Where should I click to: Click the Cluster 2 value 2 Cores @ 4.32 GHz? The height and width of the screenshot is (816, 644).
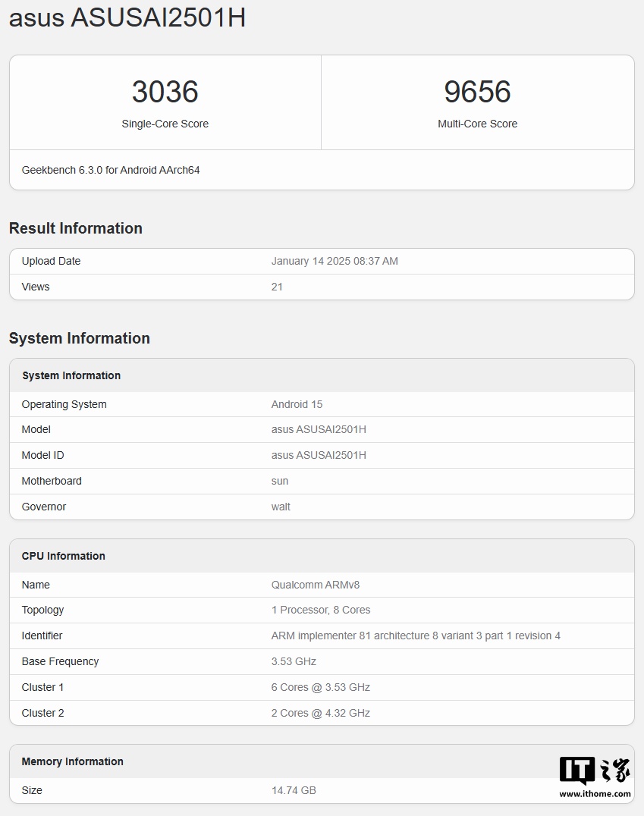tap(320, 713)
